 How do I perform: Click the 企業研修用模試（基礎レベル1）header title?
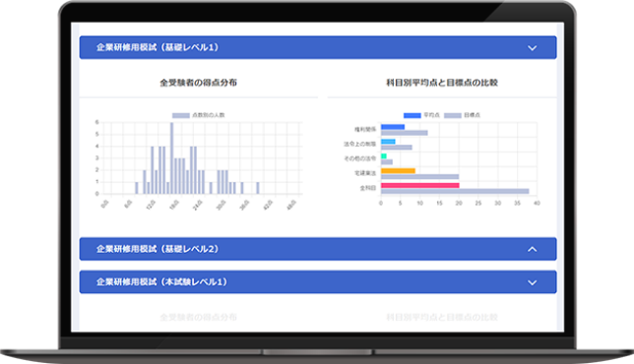(x=158, y=47)
